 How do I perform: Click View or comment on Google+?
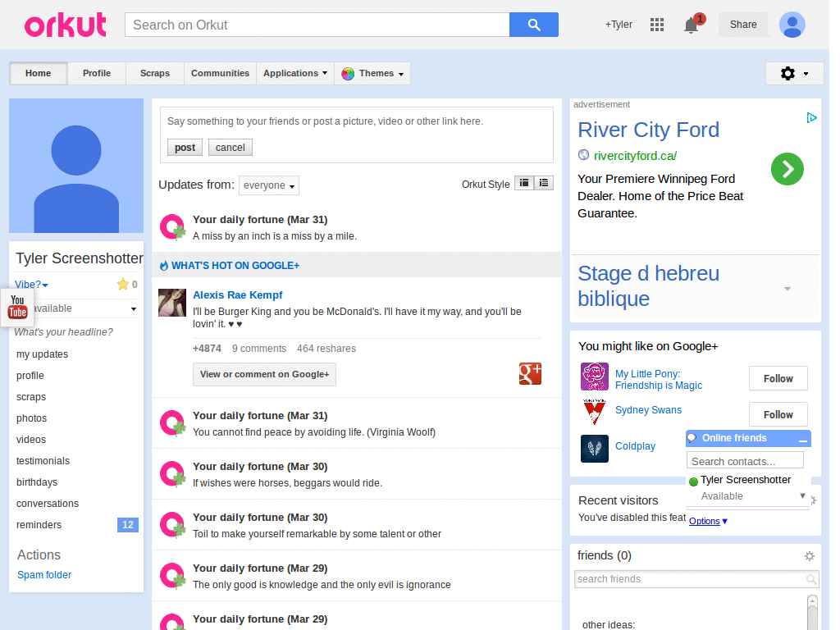click(x=265, y=374)
